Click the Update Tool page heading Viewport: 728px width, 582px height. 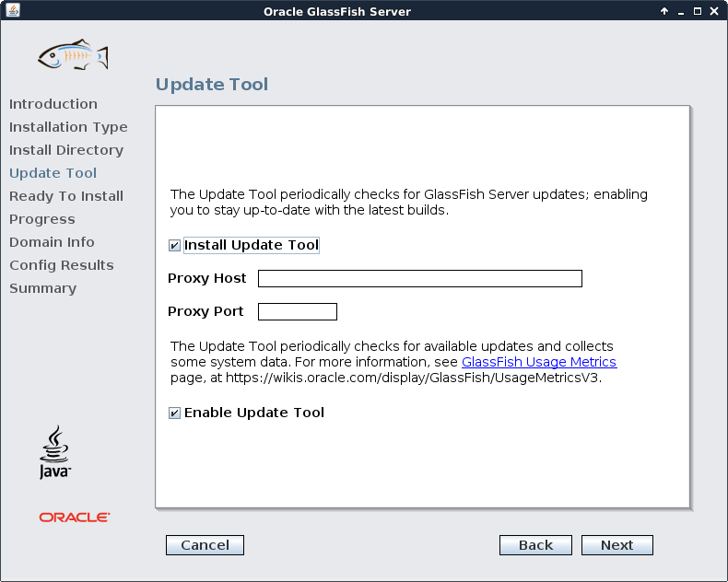coord(212,85)
